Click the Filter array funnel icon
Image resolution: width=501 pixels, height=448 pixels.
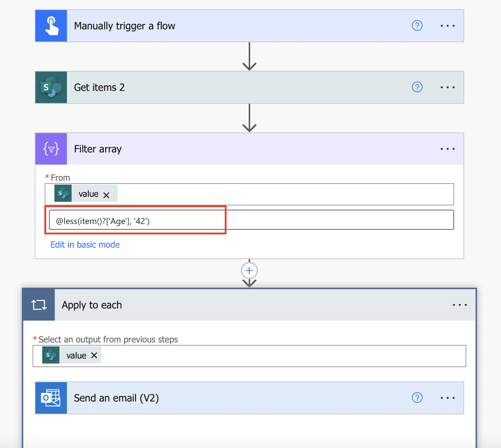pyautogui.click(x=51, y=148)
